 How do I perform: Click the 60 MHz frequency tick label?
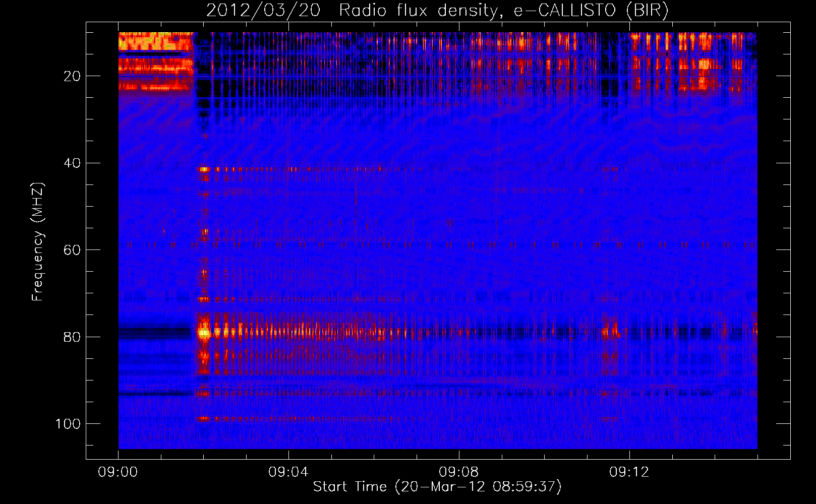(x=72, y=250)
